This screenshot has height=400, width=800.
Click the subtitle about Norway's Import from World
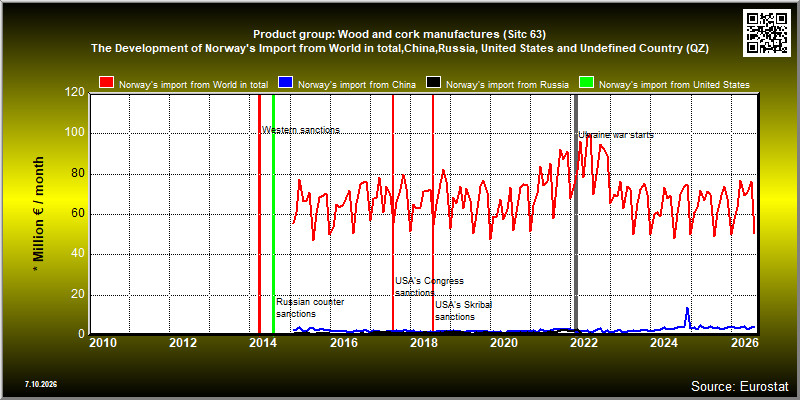tap(399, 48)
